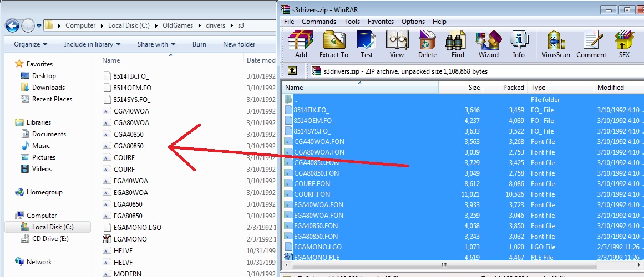Viewport: 644px width, 277px height.
Task: Select Videos library
Action: 36,168
